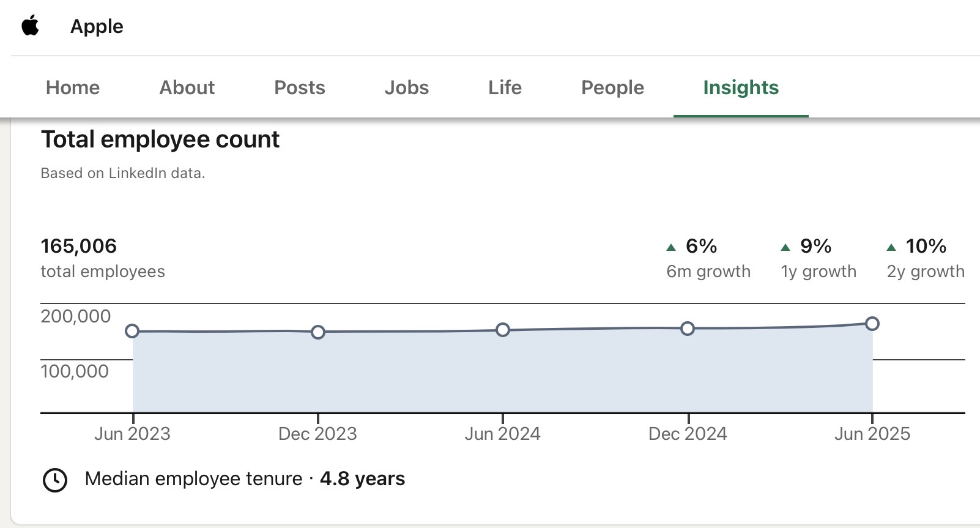Screen dimensions: 980x528
Task: Select the Jun 2023 data point
Action: pos(132,331)
